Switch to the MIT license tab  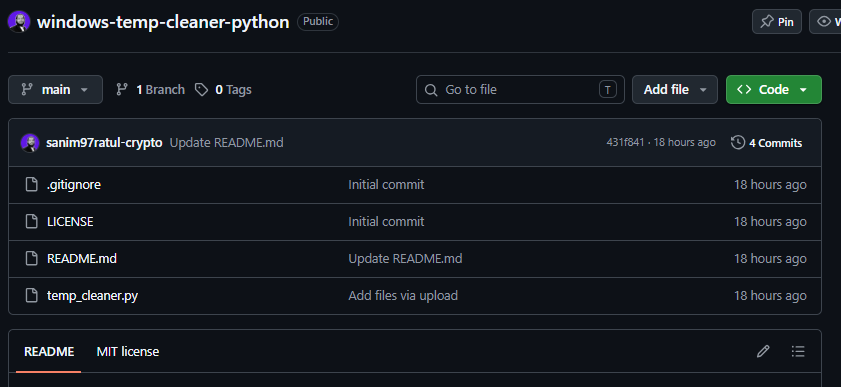(x=128, y=352)
